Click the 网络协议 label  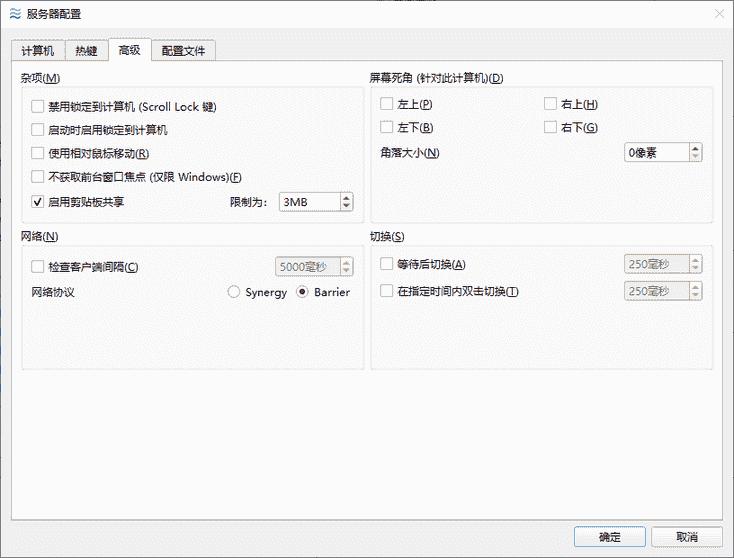tap(53, 292)
